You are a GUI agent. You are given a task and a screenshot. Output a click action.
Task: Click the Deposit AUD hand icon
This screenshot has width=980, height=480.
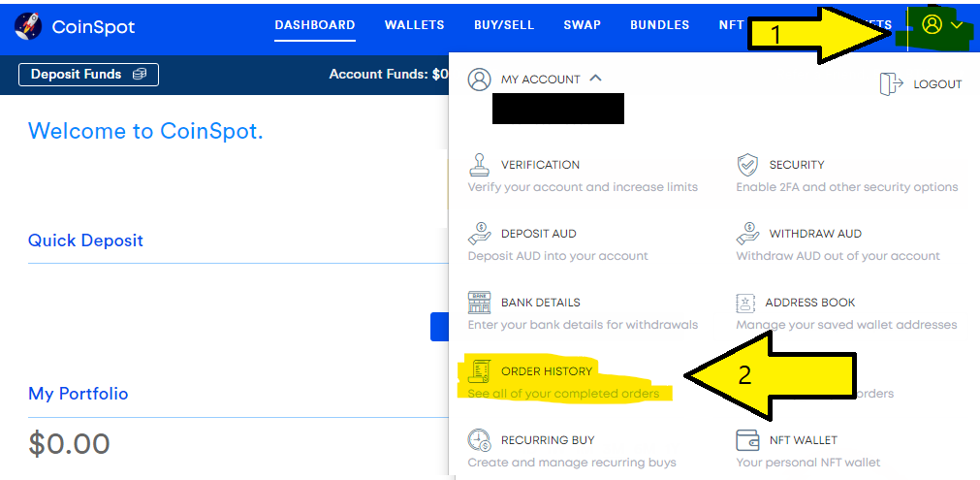tap(480, 234)
